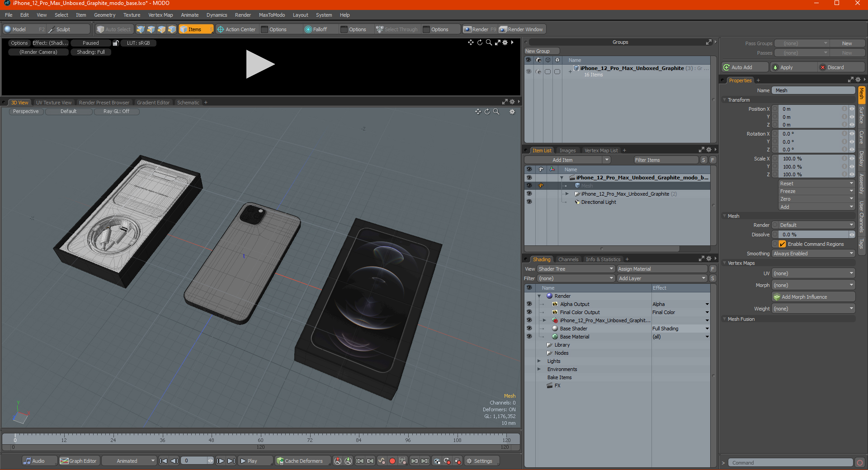Image resolution: width=868 pixels, height=470 pixels.
Task: Activate Items selection mode
Action: click(x=196, y=29)
